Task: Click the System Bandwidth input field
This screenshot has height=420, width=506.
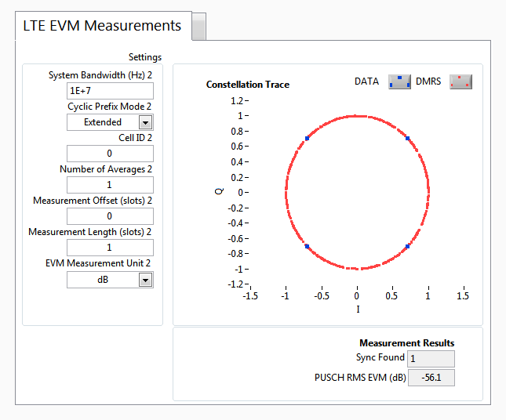Action: click(x=110, y=90)
